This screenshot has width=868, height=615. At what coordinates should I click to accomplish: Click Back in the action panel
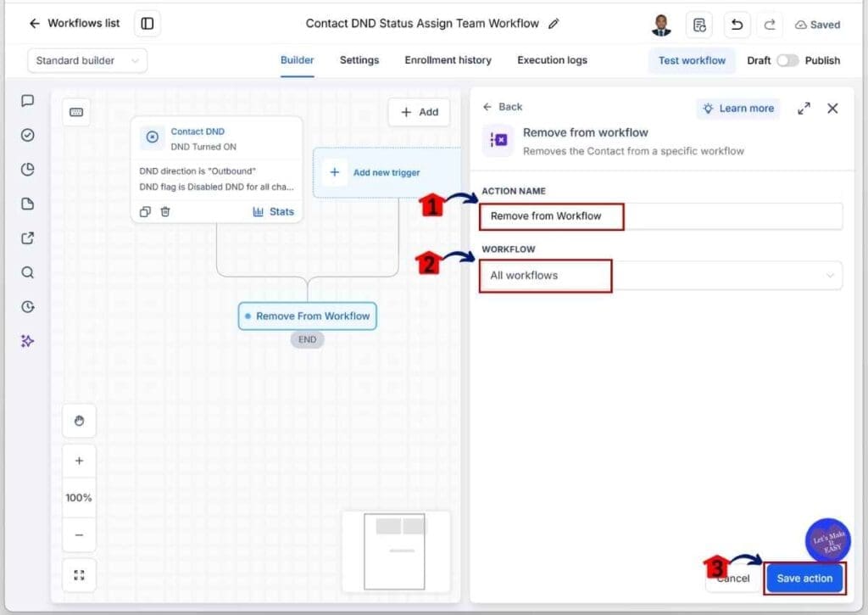point(502,107)
